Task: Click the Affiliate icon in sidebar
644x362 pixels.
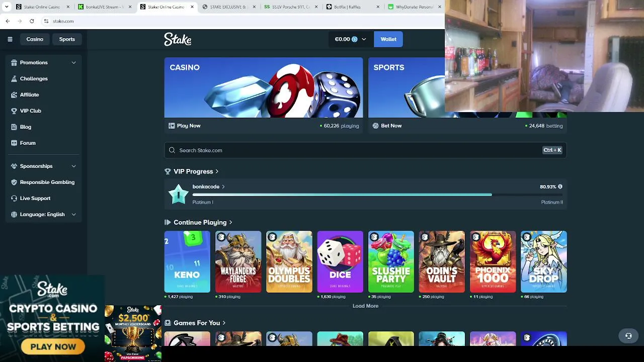Action: 14,95
